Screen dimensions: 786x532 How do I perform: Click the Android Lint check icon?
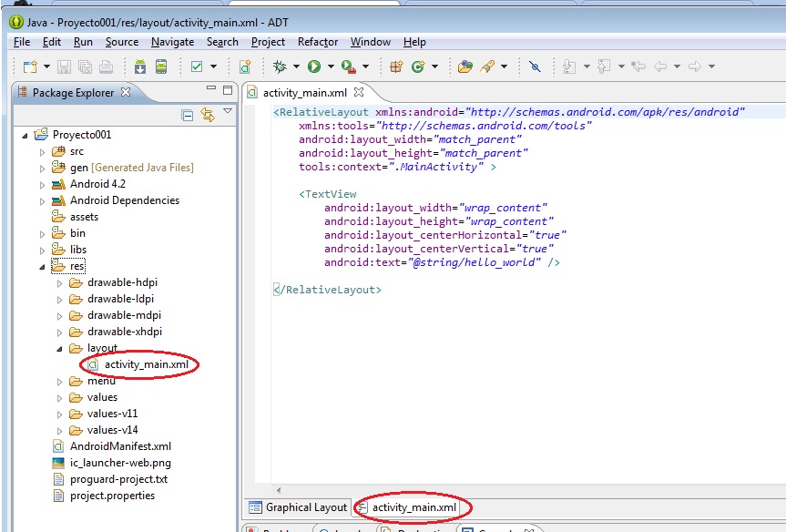[197, 66]
